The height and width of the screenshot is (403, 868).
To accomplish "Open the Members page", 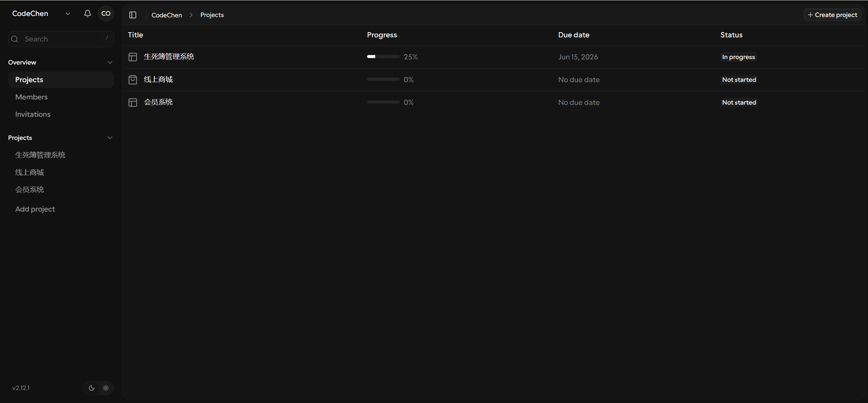I will (61, 97).
